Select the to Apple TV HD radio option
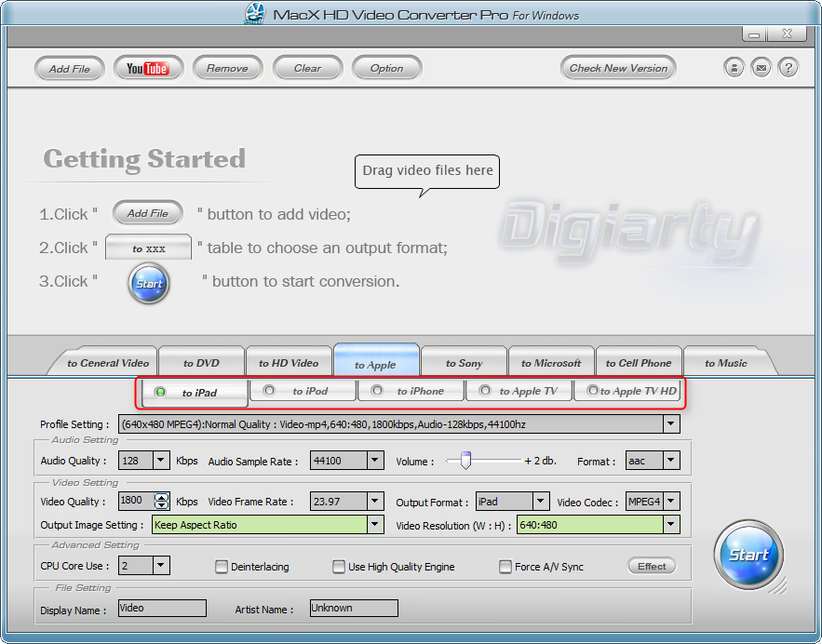This screenshot has width=822, height=644. (592, 390)
